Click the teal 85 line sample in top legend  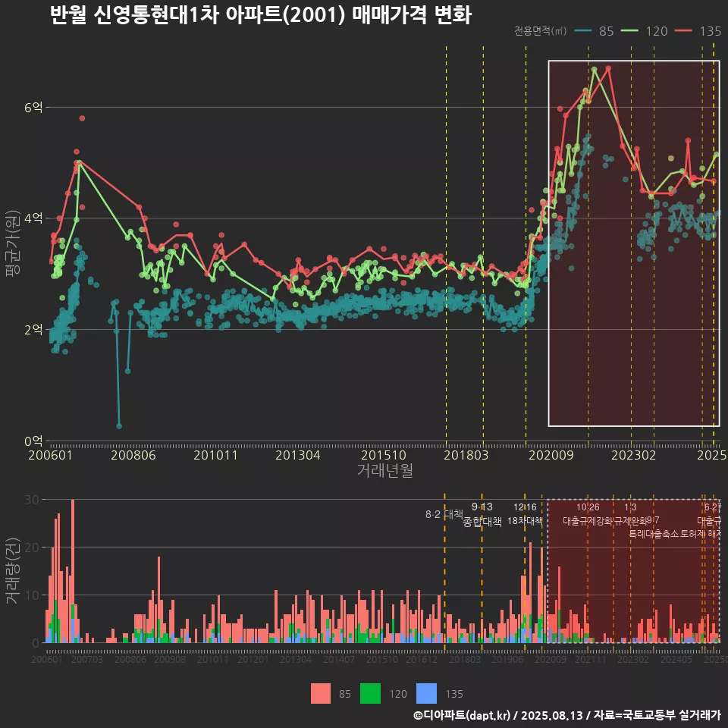pos(583,30)
